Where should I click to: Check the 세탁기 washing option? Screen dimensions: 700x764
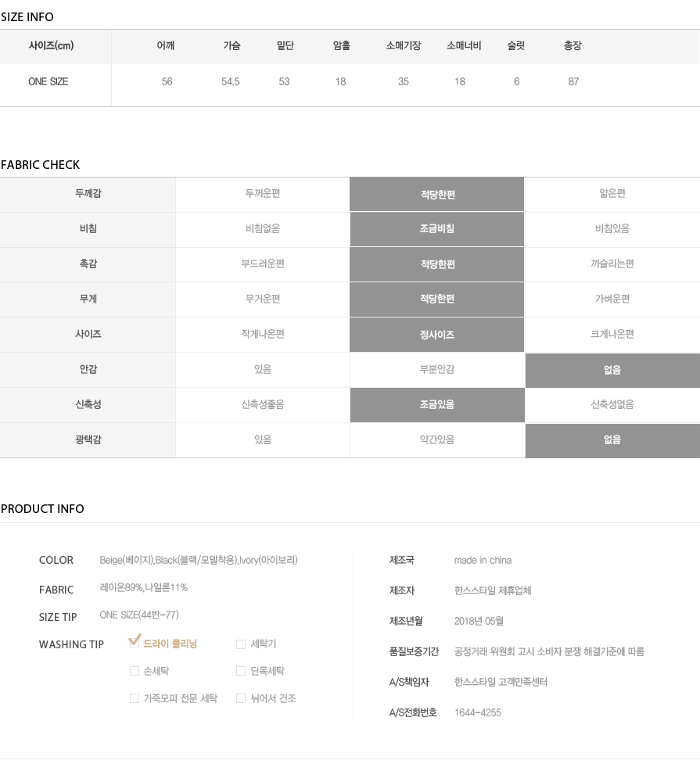click(x=241, y=644)
